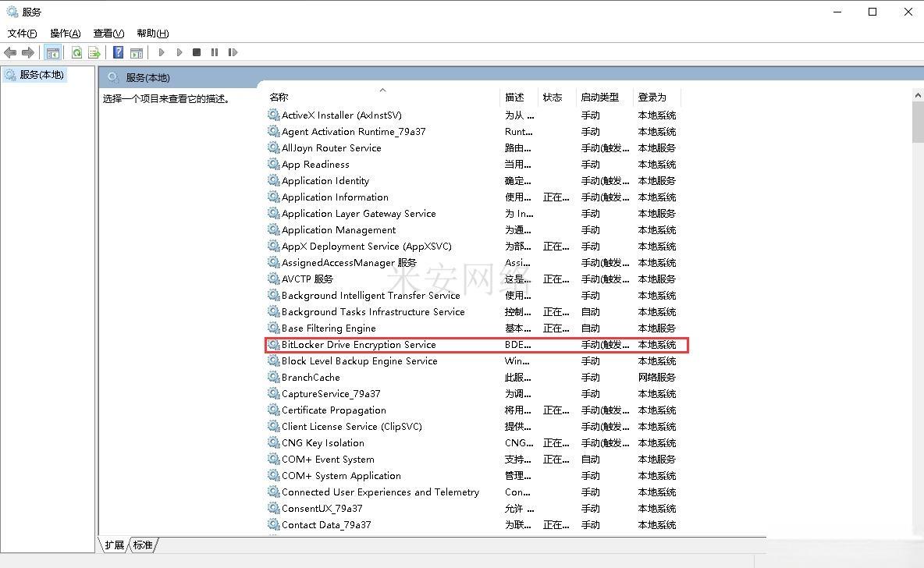
Task: Open the 查看(V) menu
Action: coord(108,33)
